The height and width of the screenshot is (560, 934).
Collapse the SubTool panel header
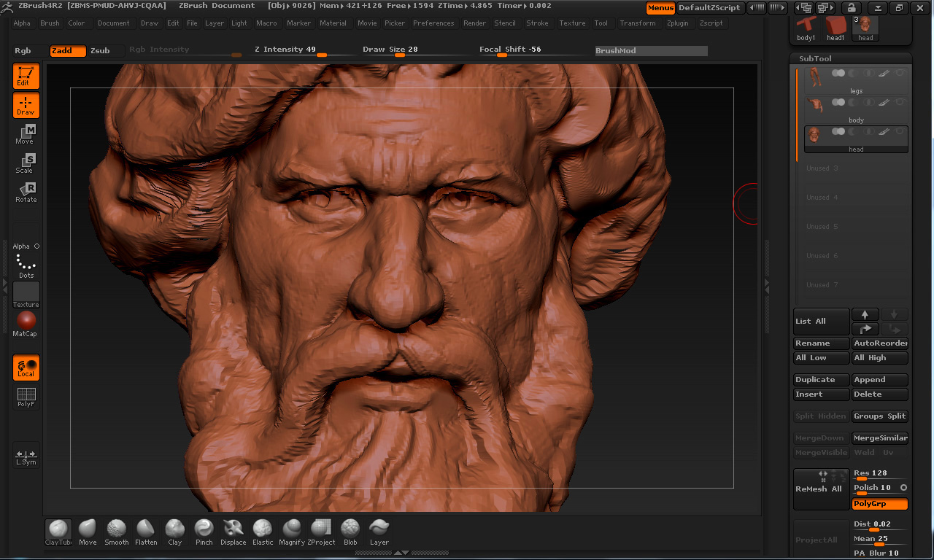(815, 58)
